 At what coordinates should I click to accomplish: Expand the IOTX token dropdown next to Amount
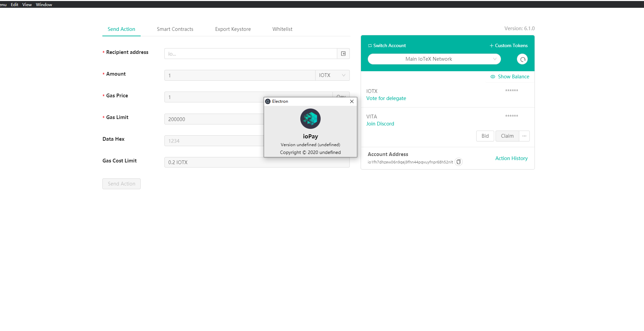click(332, 75)
